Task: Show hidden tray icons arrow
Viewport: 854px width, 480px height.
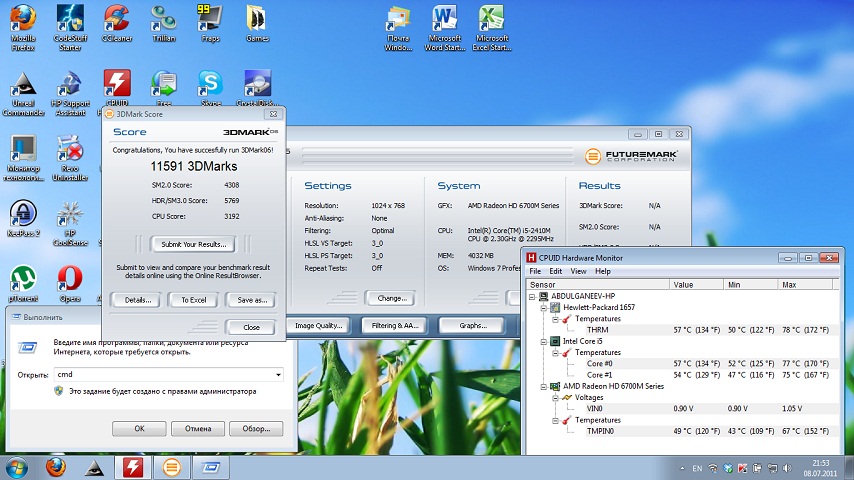Action: point(682,468)
